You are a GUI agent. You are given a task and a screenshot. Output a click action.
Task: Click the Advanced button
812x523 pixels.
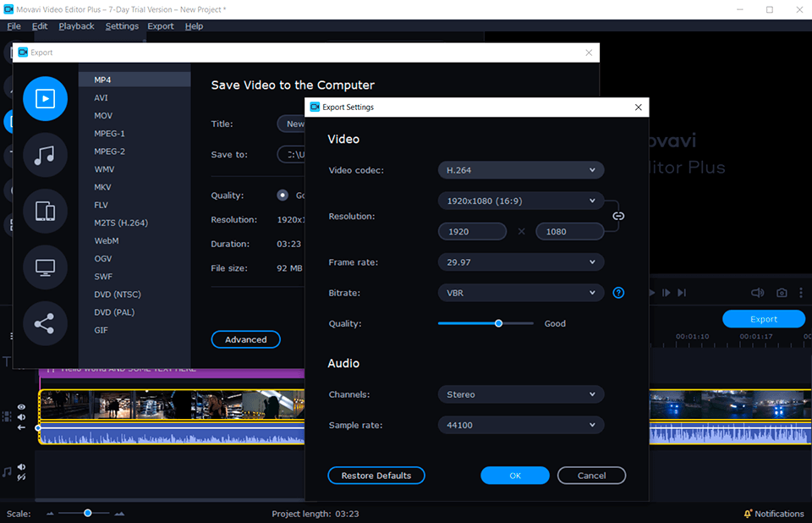tap(246, 339)
